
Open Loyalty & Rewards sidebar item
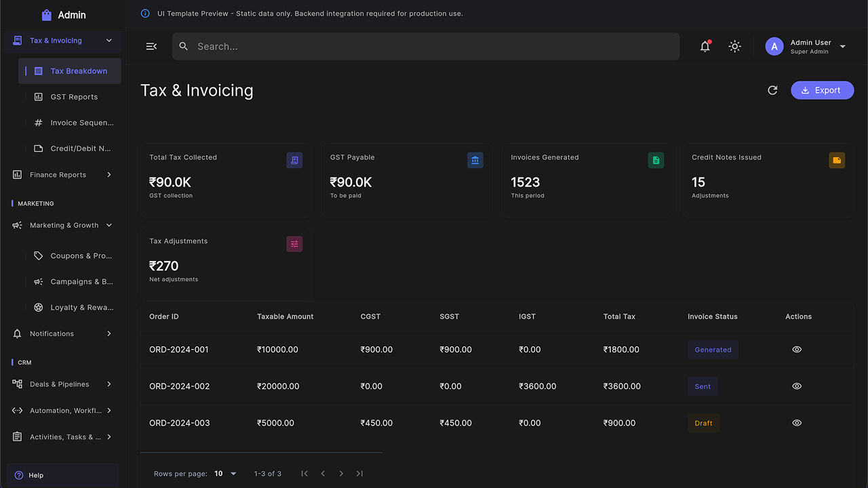click(70, 308)
